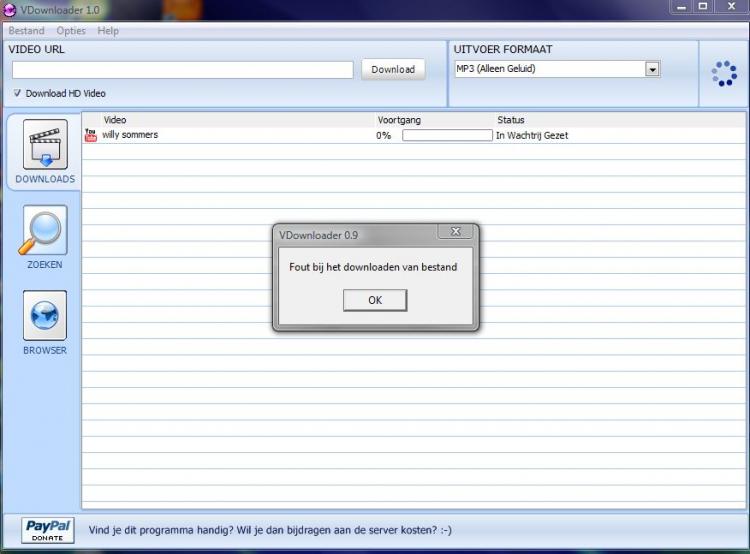The image size is (750, 554).
Task: Confirm the error with OK button
Action: point(374,300)
